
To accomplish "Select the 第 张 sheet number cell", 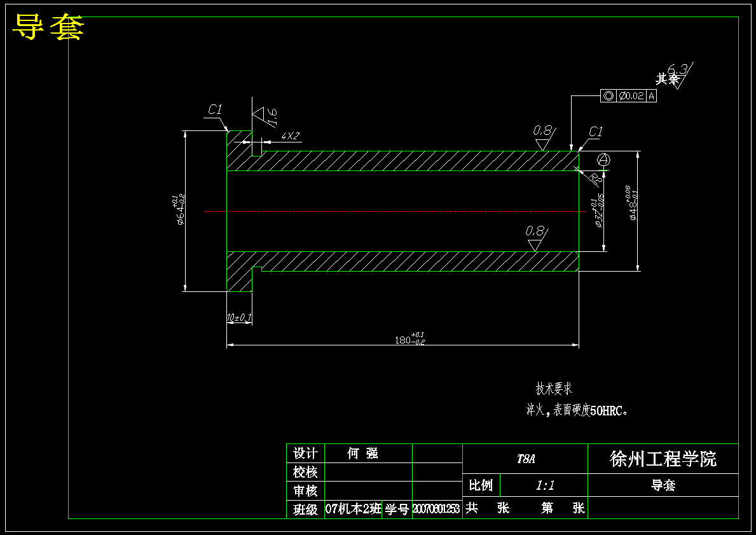I will tap(563, 508).
